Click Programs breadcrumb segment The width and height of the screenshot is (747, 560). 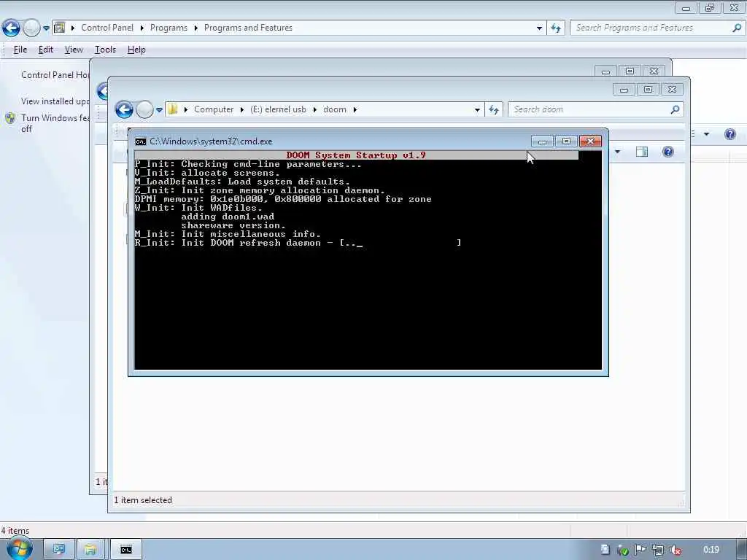tap(169, 28)
